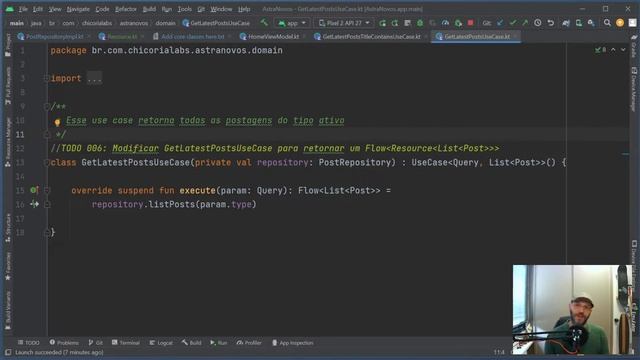Viewport: 640px width, 360px height.
Task: Stop the running app with red square
Action: pos(470,23)
